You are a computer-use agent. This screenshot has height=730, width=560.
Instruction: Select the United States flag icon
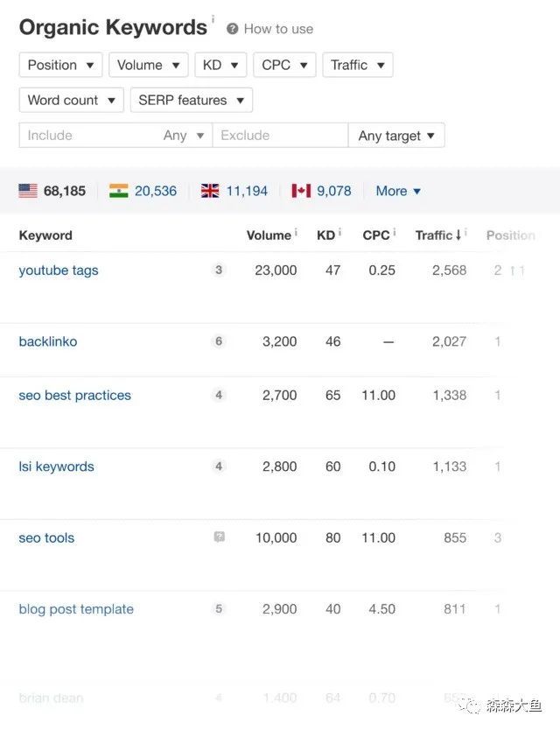(28, 191)
